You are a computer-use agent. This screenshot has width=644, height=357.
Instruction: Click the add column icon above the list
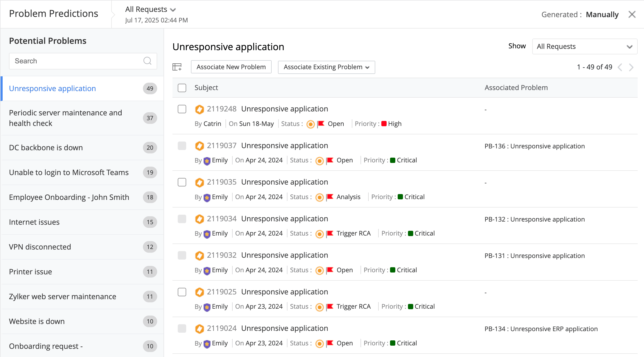tap(177, 67)
